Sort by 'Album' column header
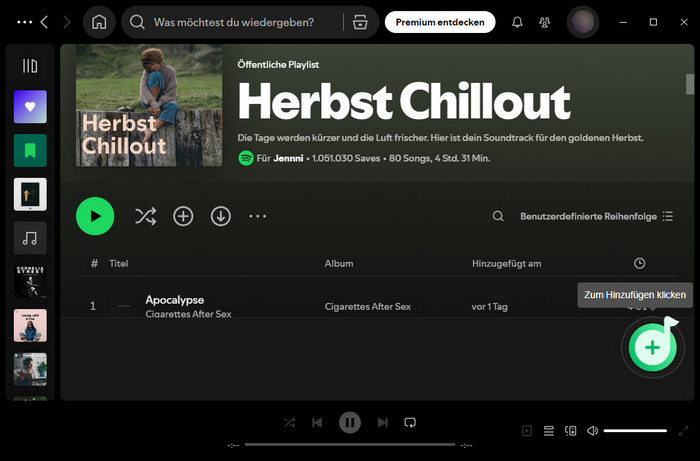Screen dimensions: 700x461 point(339,263)
